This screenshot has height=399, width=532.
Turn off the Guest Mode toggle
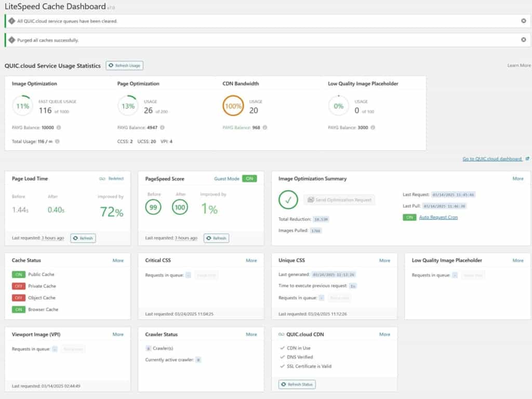pyautogui.click(x=250, y=178)
